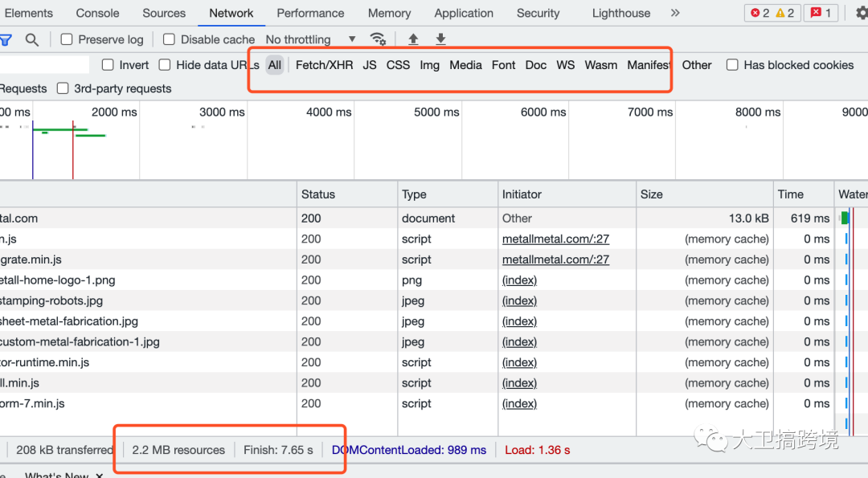868x478 pixels.
Task: Filter requests by Fetch/XHR type
Action: pos(324,65)
